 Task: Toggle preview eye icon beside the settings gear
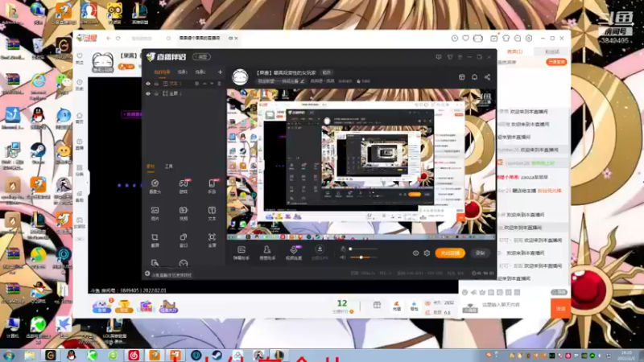pyautogui.click(x=415, y=253)
